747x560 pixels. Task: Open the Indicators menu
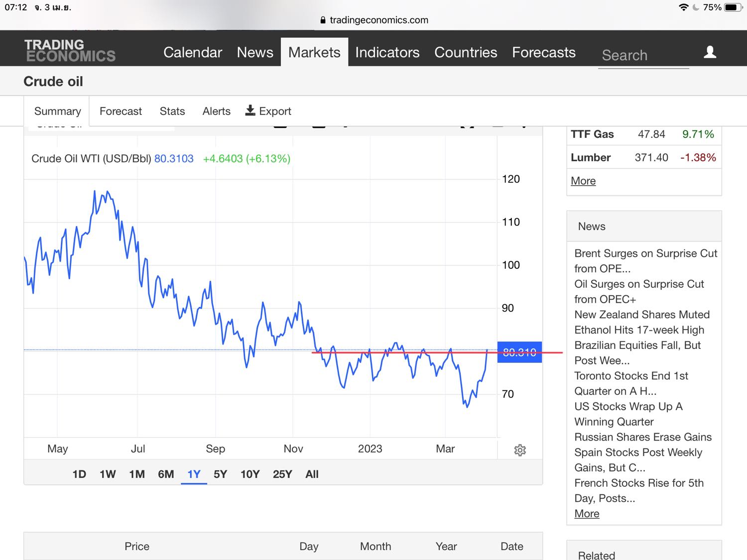pos(387,52)
